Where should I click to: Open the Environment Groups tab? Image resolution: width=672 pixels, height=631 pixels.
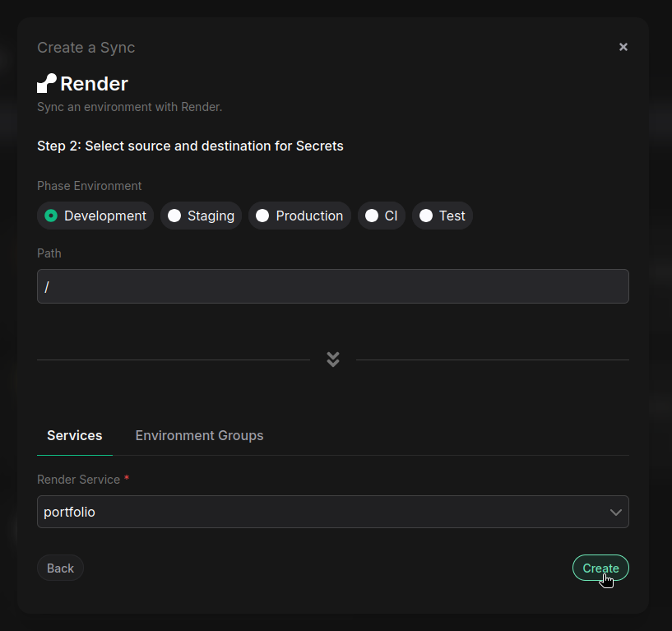pos(199,435)
